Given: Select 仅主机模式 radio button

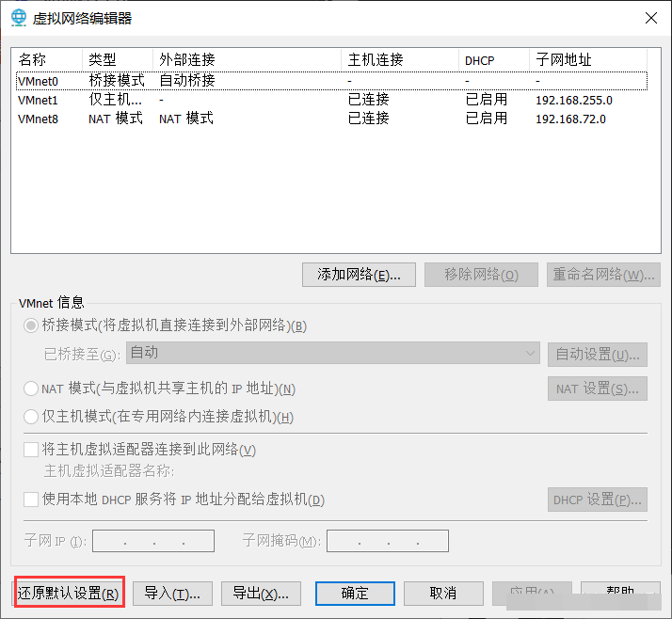Looking at the screenshot, I should tap(31, 417).
